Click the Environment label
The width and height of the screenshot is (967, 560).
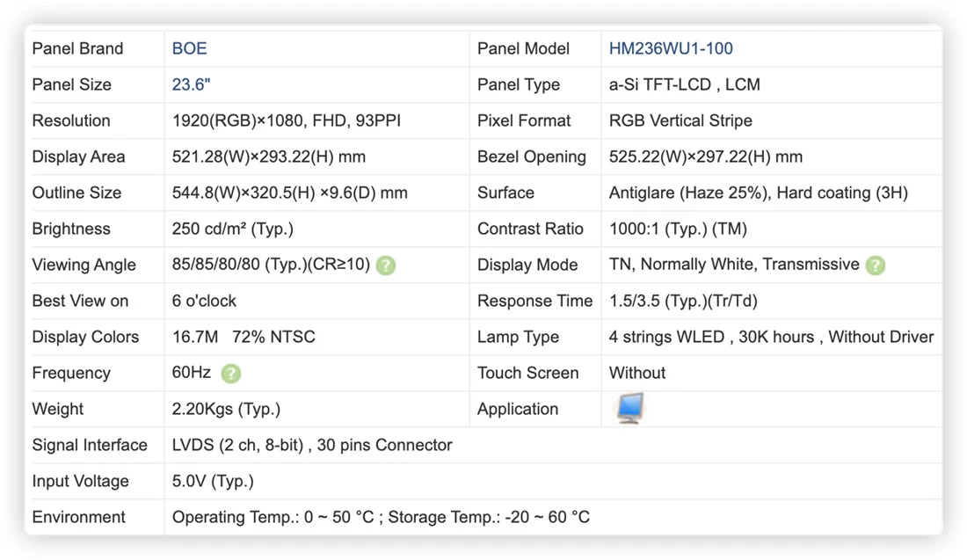[78, 517]
